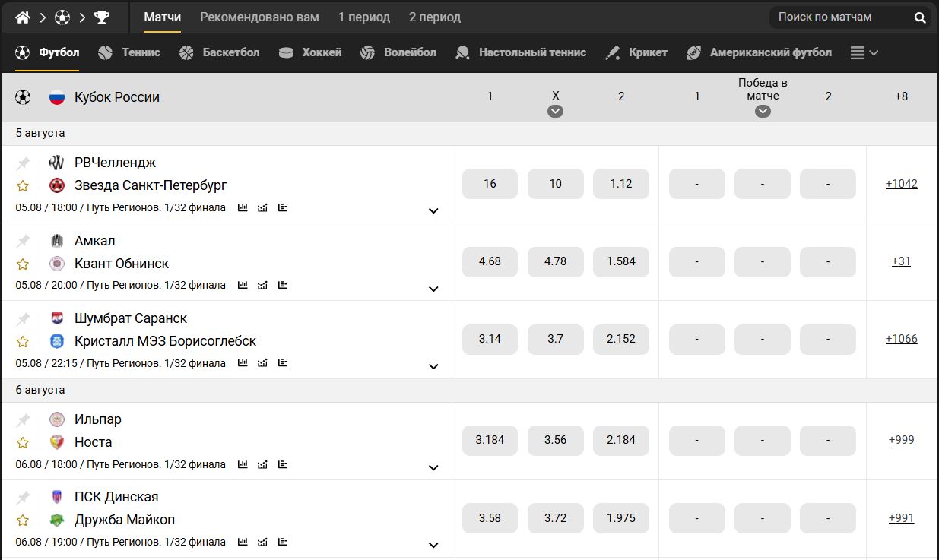Add ПСК Динская match to favorites

point(23,520)
